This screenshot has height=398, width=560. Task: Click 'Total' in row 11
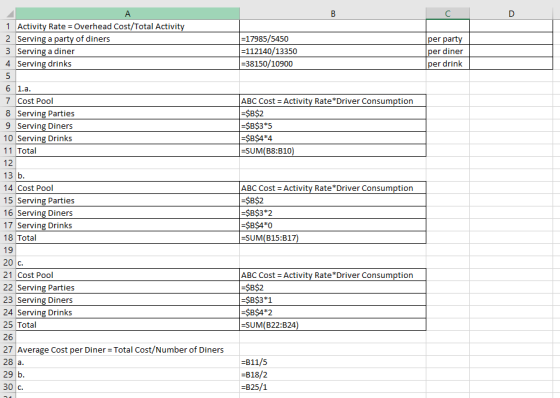pos(128,150)
